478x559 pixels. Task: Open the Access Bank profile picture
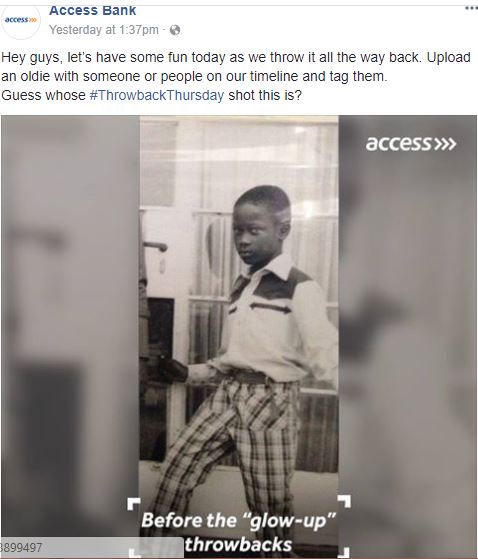tap(21, 20)
